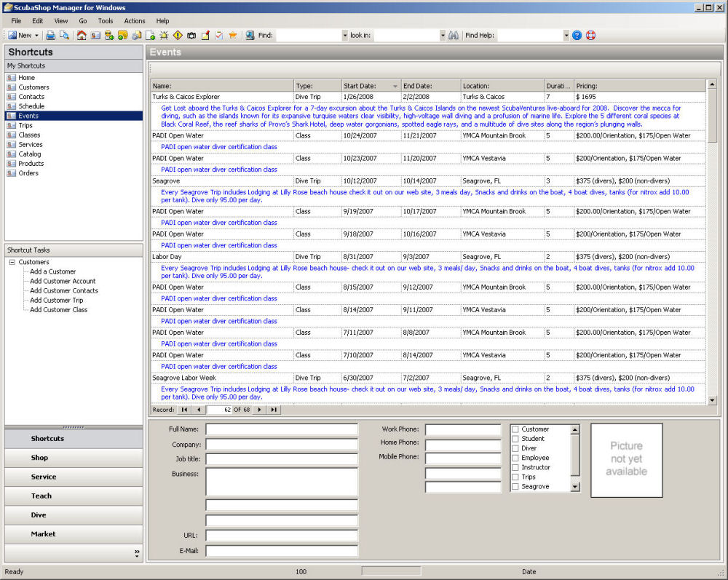Image resolution: width=728 pixels, height=580 pixels.
Task: Click the checklist task toolbar icon
Action: (219, 35)
